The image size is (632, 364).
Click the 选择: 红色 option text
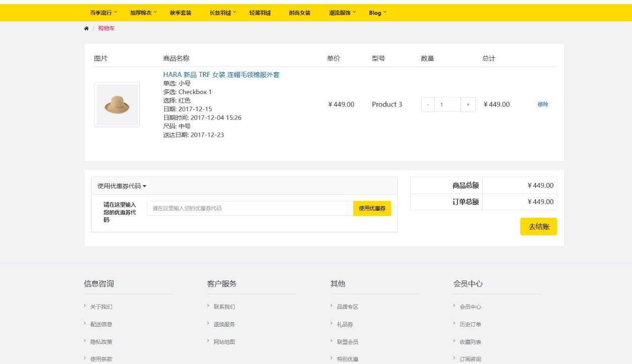(x=177, y=101)
